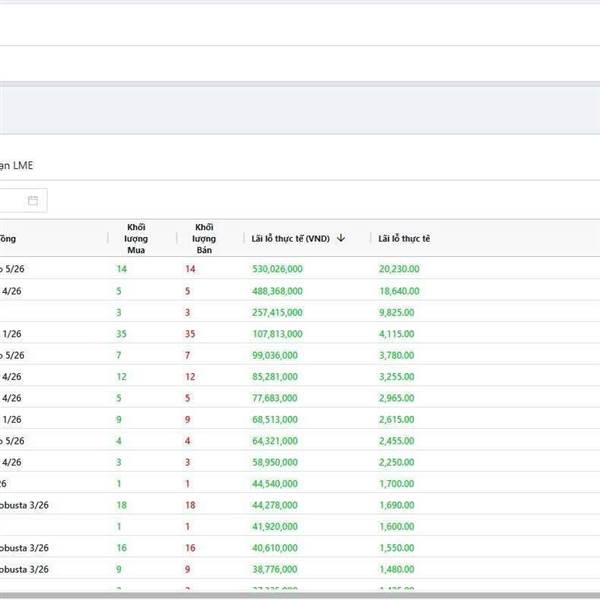
Task: Sort by Khối lượng Bán column header
Action: click(x=205, y=238)
